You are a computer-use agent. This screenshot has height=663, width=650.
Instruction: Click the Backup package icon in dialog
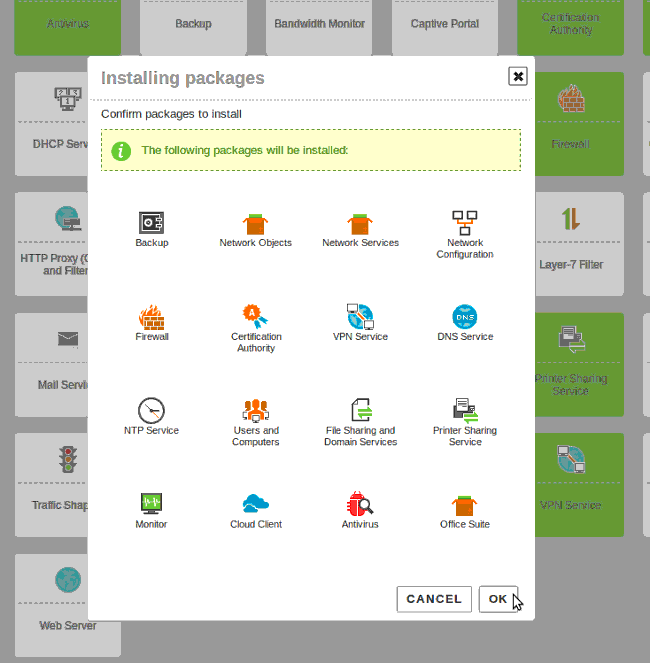(x=152, y=222)
